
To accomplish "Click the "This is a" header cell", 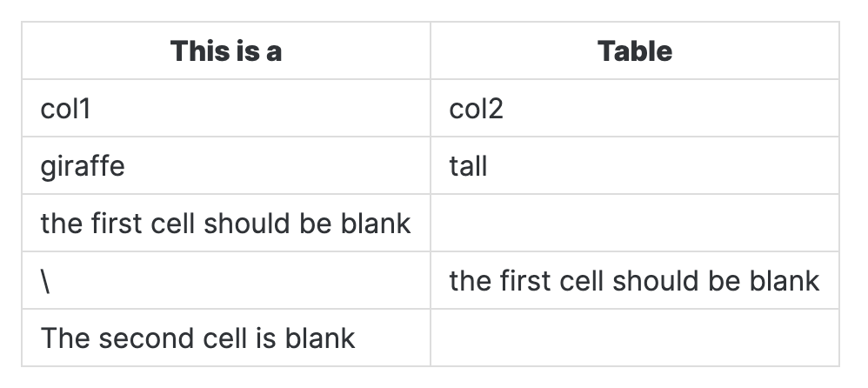I will [226, 51].
